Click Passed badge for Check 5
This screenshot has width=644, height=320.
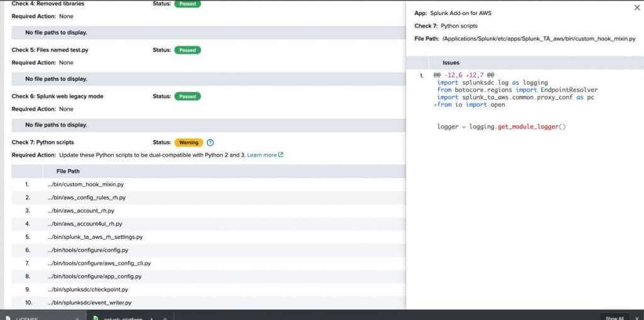coord(187,50)
